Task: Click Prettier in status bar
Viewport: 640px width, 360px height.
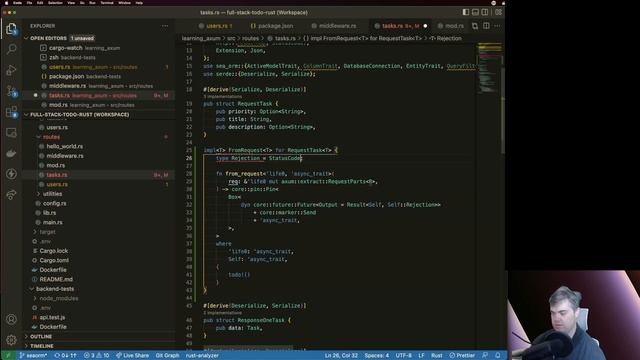Action: pyautogui.click(x=462, y=356)
